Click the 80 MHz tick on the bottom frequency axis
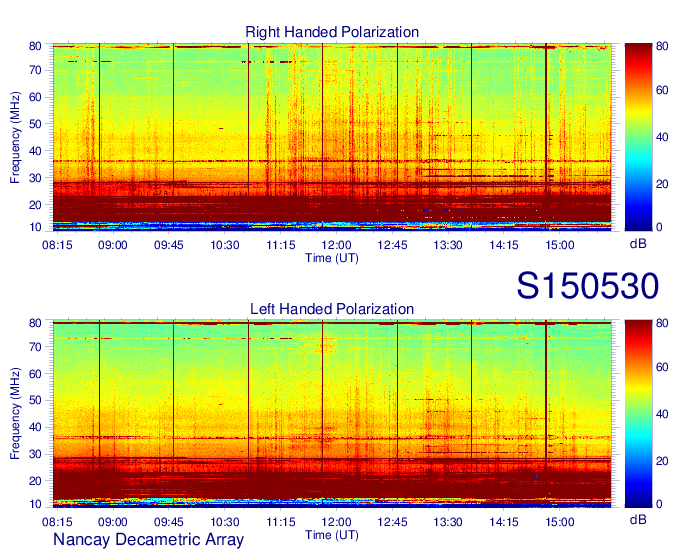This screenshot has height=552, width=680. pyautogui.click(x=35, y=323)
